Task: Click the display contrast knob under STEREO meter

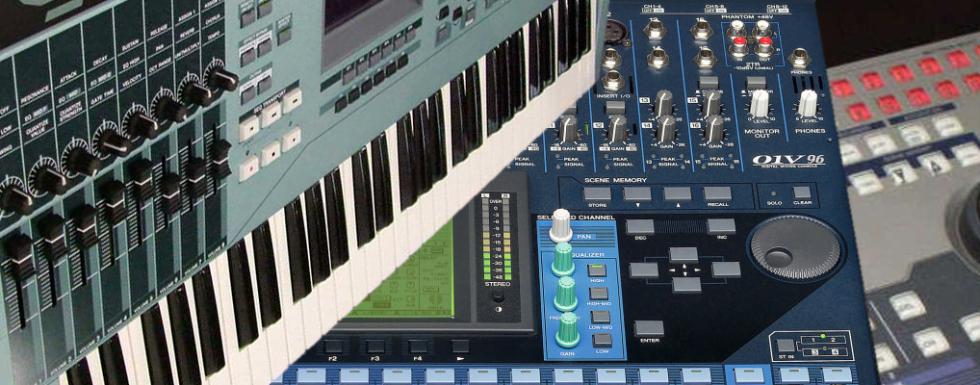Action: click(498, 296)
